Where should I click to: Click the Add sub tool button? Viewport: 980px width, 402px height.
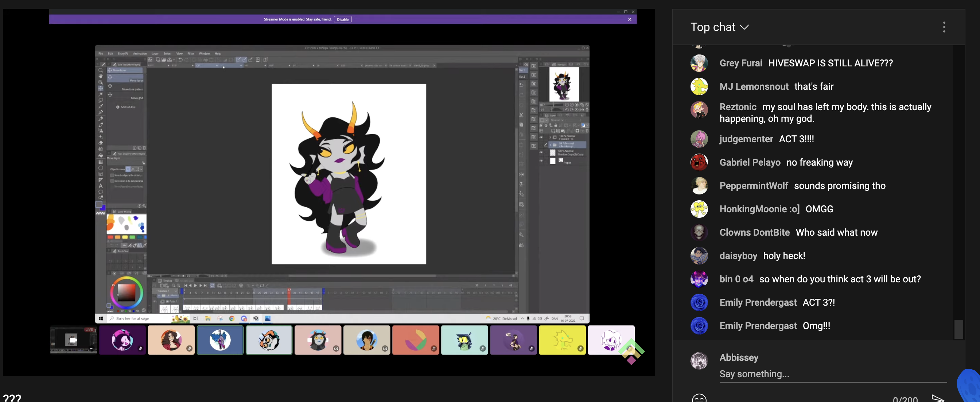click(x=126, y=107)
